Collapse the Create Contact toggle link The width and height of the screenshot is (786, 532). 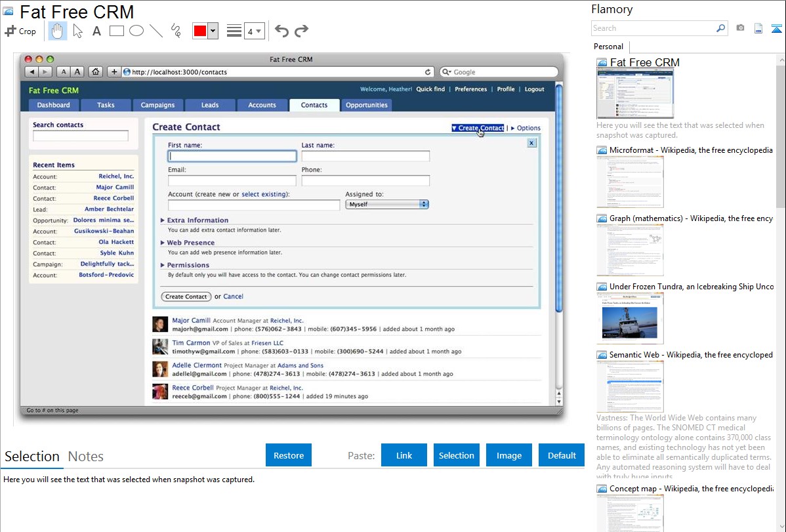pos(478,128)
